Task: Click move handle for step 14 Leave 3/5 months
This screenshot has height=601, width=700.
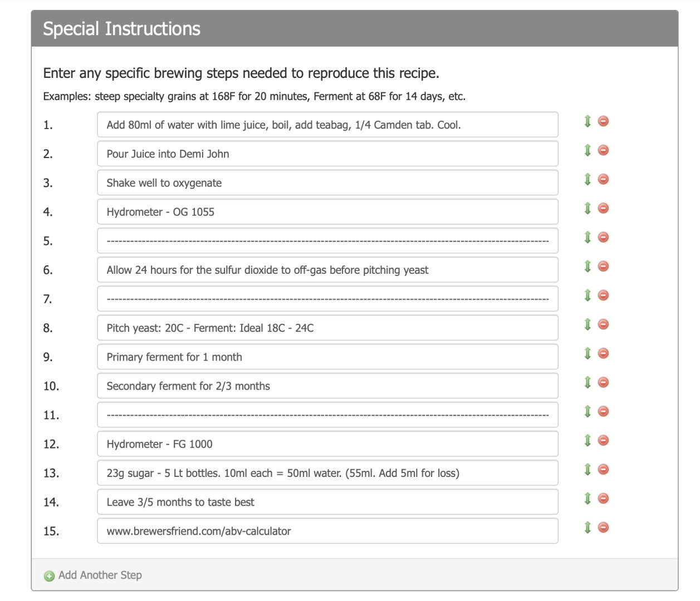Action: [588, 499]
